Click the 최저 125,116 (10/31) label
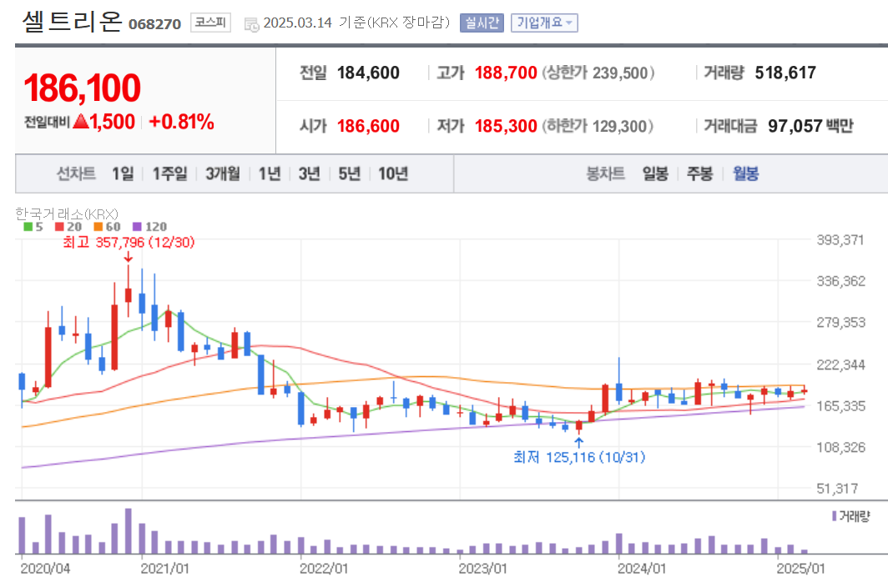Screen dimensions: 888x588 pos(579,457)
